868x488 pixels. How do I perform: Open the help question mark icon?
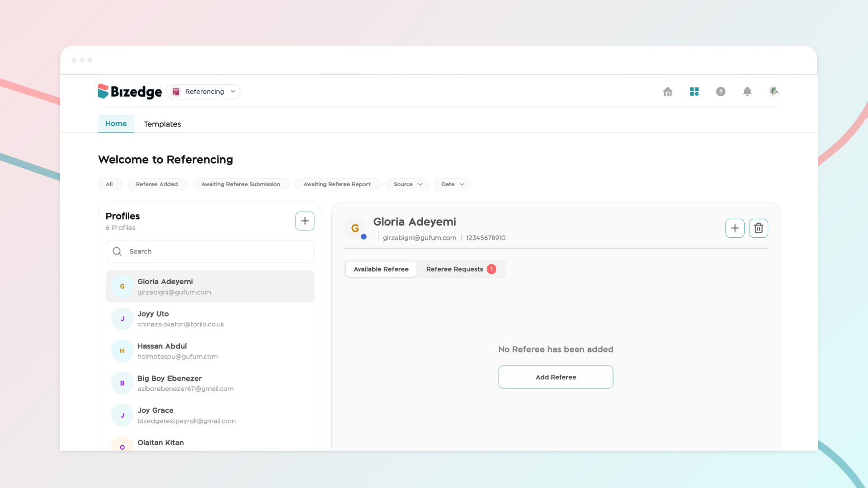[721, 92]
